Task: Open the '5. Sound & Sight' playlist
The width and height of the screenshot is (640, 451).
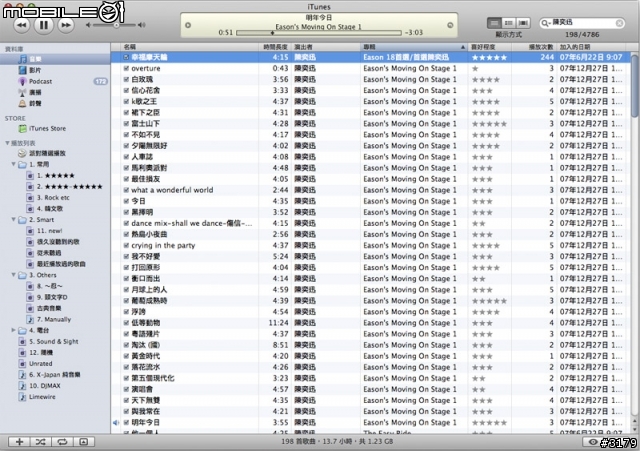Action: pyautogui.click(x=53, y=342)
